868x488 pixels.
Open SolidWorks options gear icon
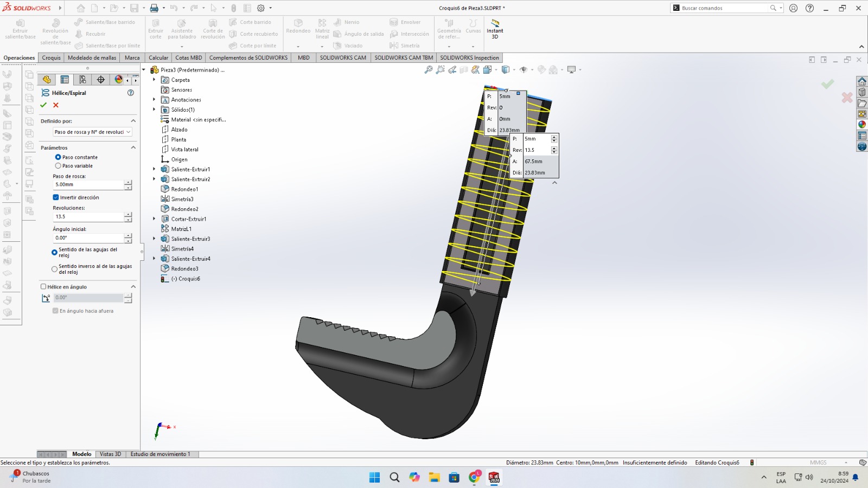[261, 8]
